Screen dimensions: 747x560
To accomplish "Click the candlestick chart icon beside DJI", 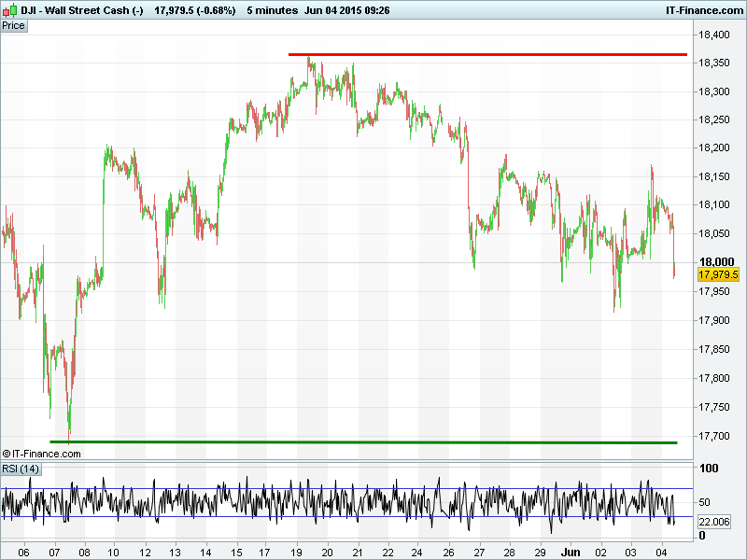I will 10,10.
